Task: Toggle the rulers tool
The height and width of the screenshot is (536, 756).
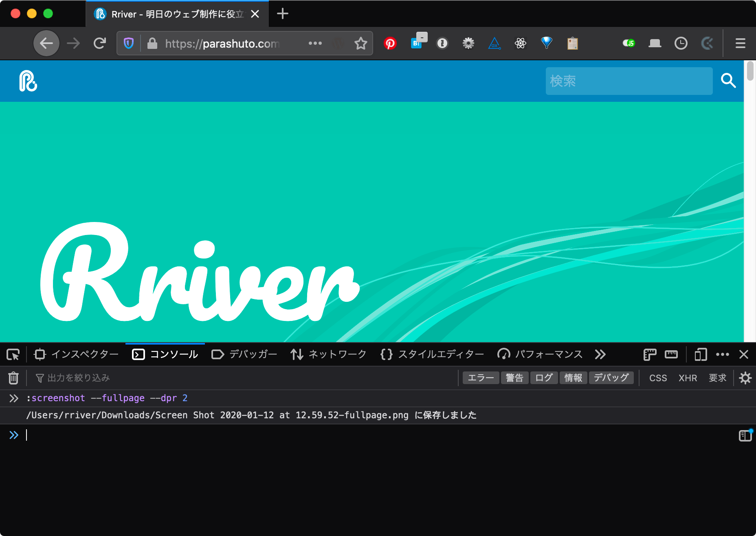Action: (x=650, y=354)
